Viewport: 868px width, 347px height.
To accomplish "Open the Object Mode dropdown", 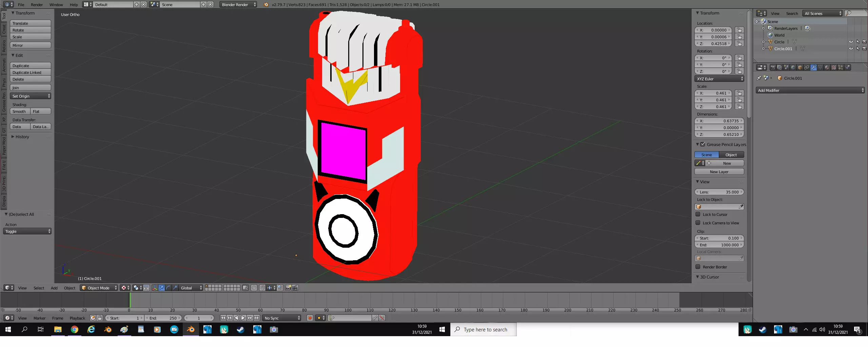I will [x=99, y=288].
